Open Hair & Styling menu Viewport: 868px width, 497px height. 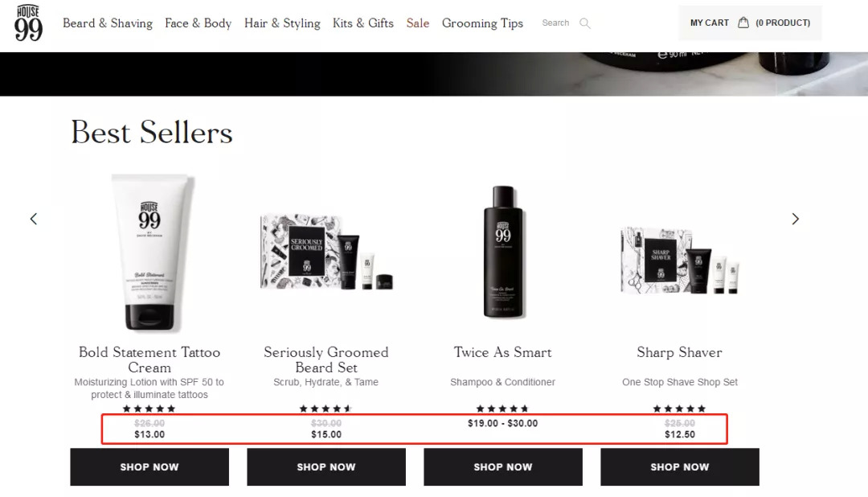click(282, 23)
